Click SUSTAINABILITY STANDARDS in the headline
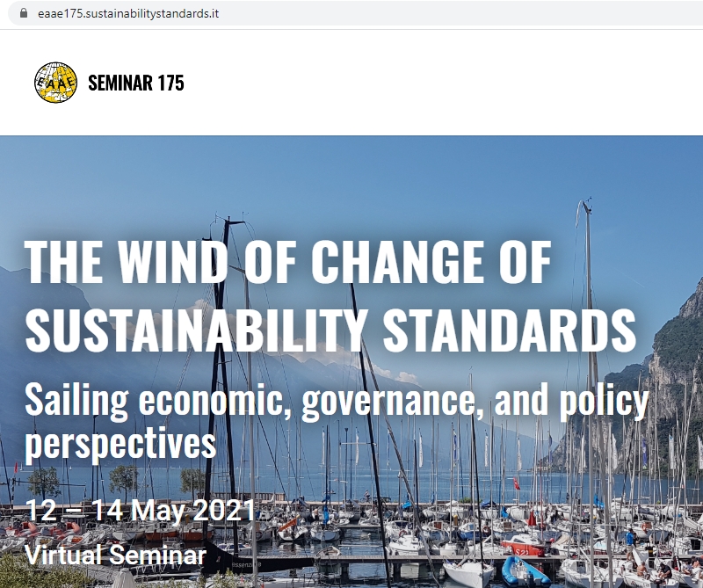This screenshot has width=703, height=588. (332, 331)
